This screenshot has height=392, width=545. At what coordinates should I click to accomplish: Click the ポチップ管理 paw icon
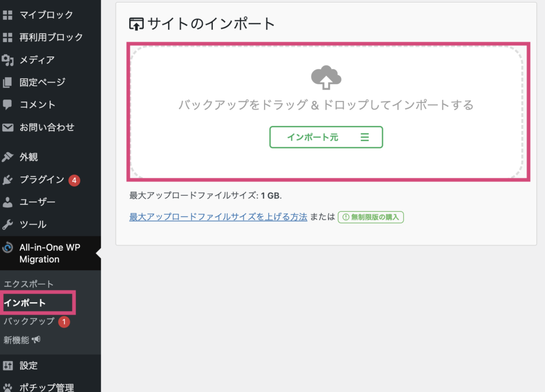pyautogui.click(x=7, y=388)
